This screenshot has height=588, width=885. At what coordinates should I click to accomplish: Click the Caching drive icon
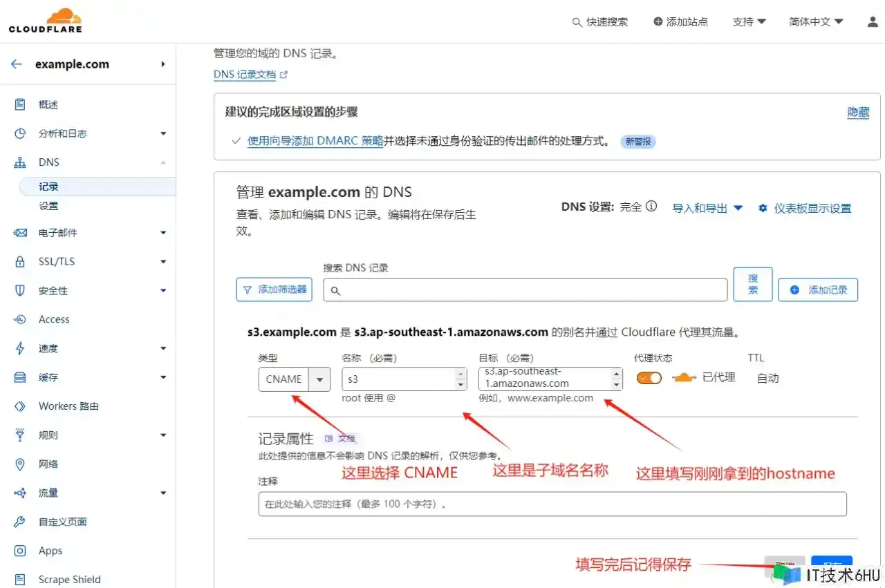click(x=20, y=377)
